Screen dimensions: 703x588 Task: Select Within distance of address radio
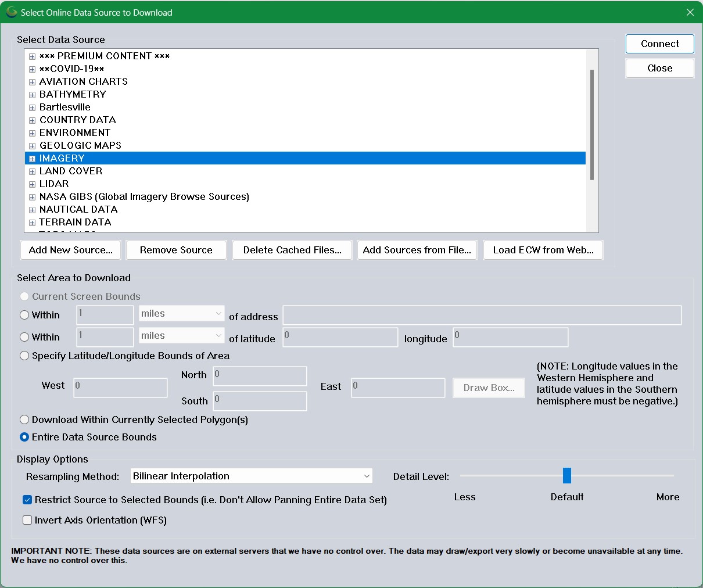coord(24,315)
